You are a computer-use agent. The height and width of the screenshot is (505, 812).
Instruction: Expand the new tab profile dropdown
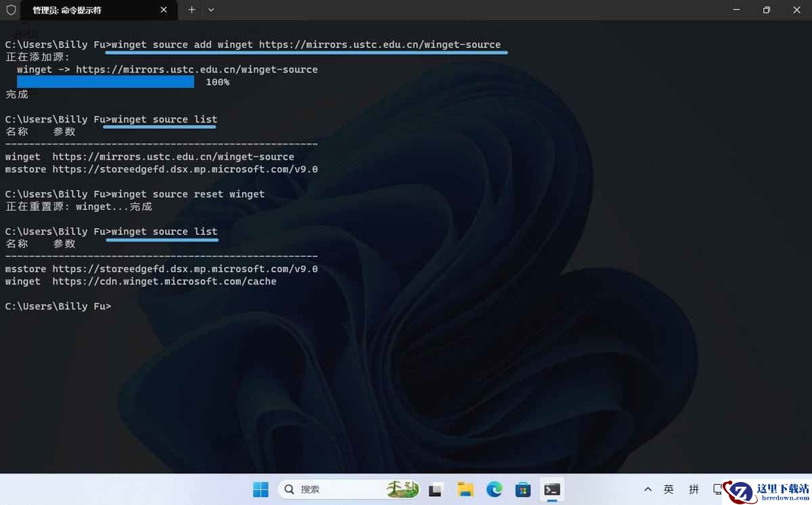[x=211, y=10]
